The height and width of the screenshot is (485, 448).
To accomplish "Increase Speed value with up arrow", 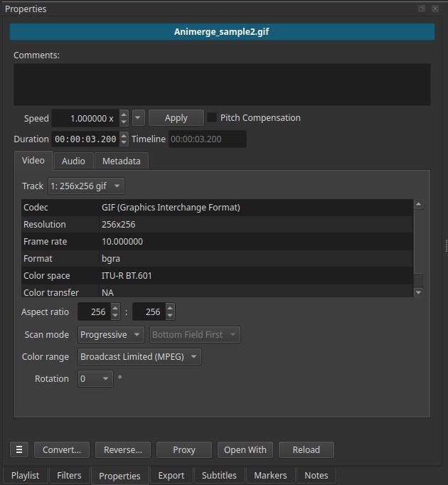I will (x=124, y=114).
